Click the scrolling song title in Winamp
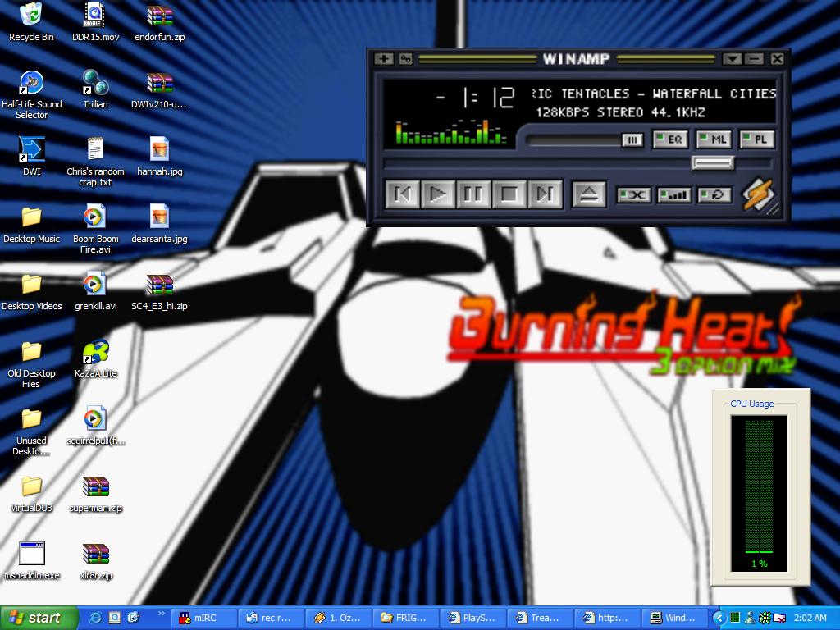Viewport: 840px width, 630px height. click(654, 94)
